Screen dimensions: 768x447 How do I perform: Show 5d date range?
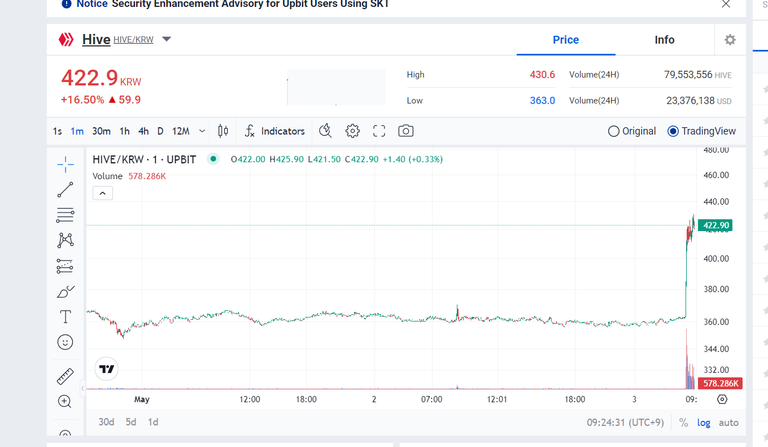click(x=131, y=422)
